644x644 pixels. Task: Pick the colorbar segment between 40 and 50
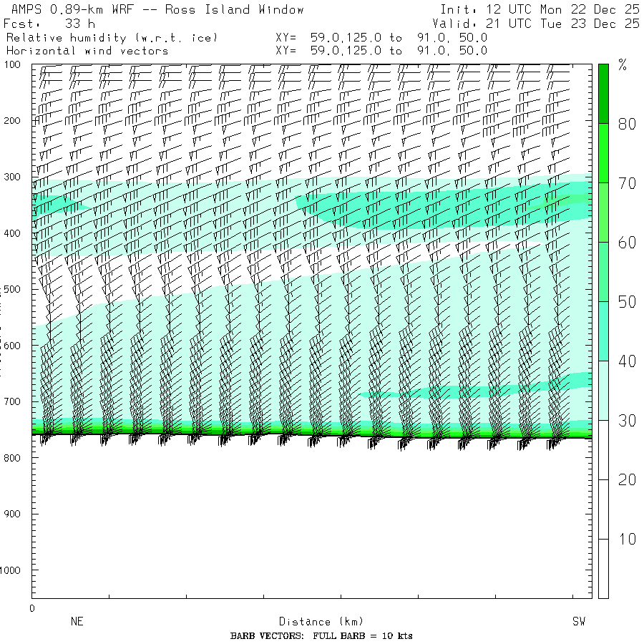coord(604,331)
